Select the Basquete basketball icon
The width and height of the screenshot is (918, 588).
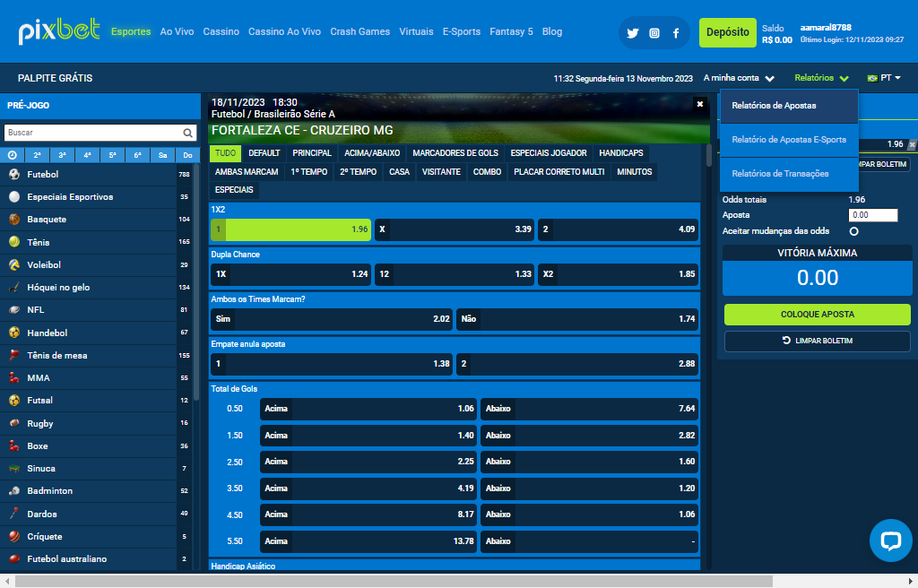[14, 219]
